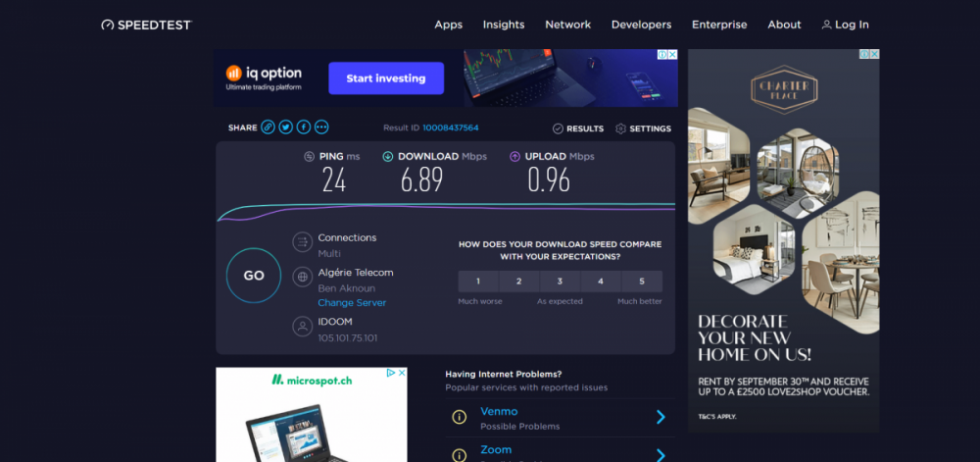Rate download speed as 3, as expected
Screen dimensions: 980x462
point(560,282)
